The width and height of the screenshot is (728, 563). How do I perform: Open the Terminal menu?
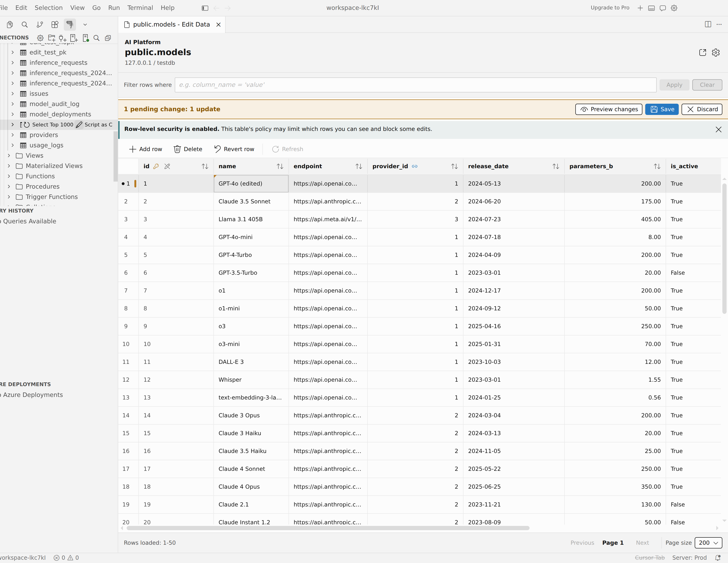140,8
